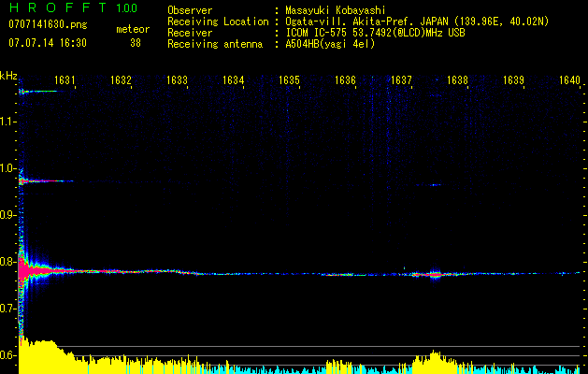This screenshot has width=588, height=374.
Task: Click the meteor label
Action: (x=133, y=29)
